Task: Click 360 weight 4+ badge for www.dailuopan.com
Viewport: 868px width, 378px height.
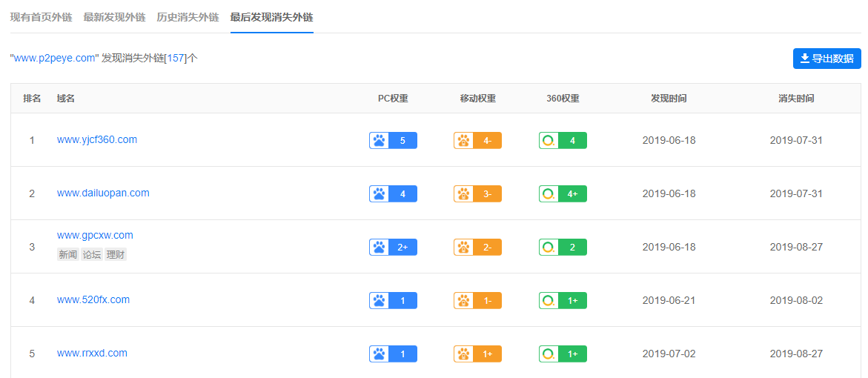Action: (563, 193)
